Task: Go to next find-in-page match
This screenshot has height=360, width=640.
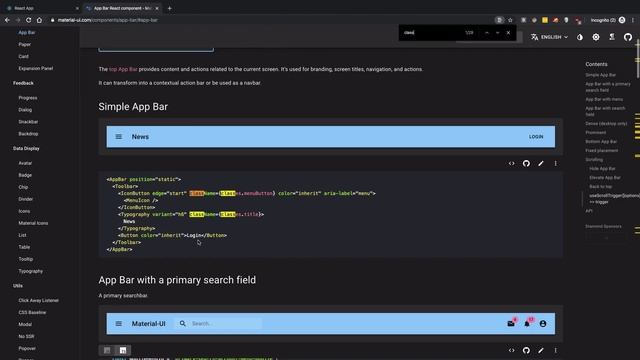Action: 498,33
